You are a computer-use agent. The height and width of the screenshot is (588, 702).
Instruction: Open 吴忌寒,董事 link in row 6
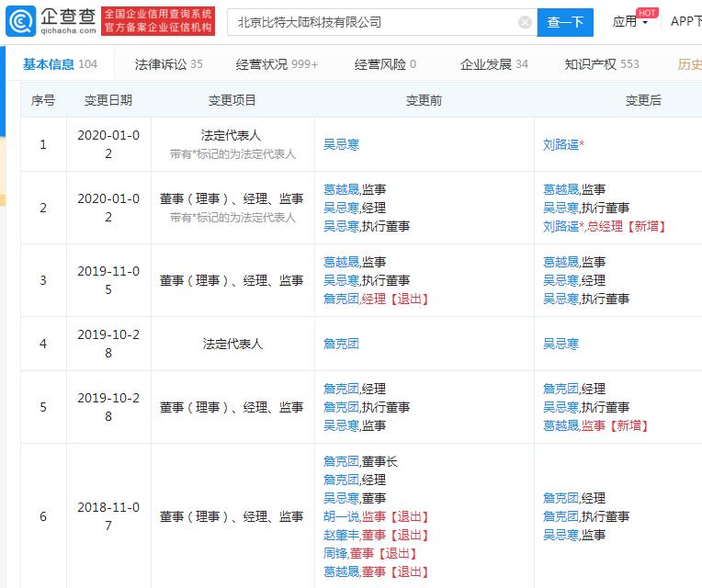355,498
